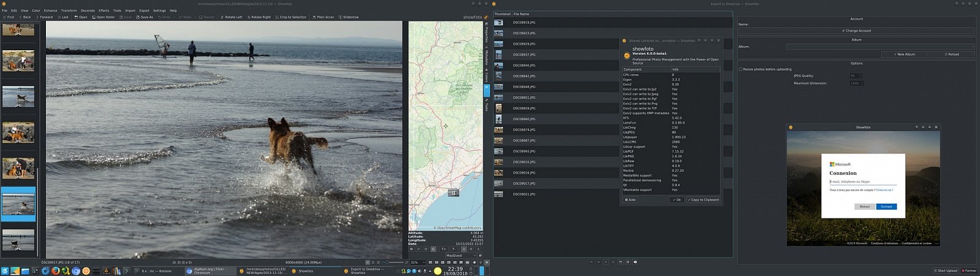Screen dimensions: 980x276
Task: Switch to the Konsole taskbar entry
Action: pyautogui.click(x=156, y=270)
